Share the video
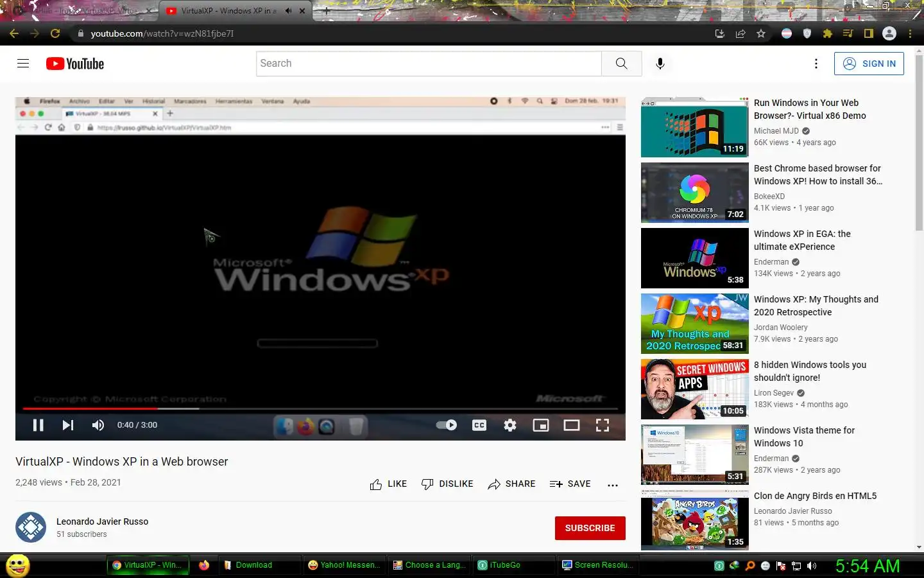This screenshot has width=924, height=578. [511, 484]
